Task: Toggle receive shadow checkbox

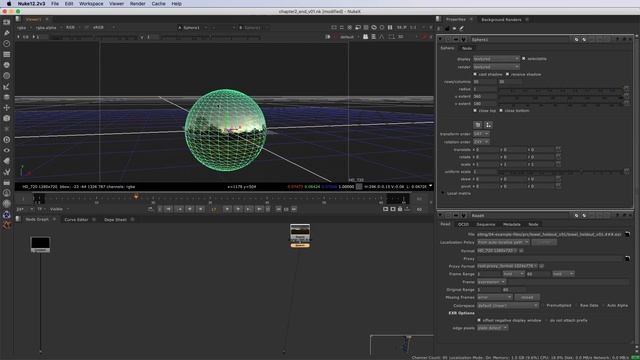Action: [507, 74]
